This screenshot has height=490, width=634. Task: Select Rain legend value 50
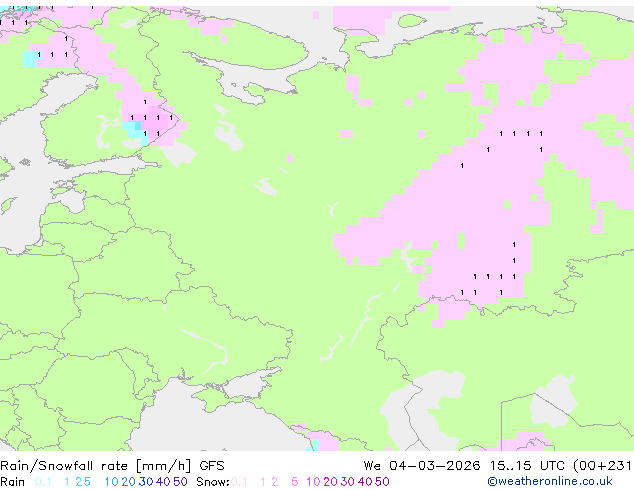click(x=180, y=482)
